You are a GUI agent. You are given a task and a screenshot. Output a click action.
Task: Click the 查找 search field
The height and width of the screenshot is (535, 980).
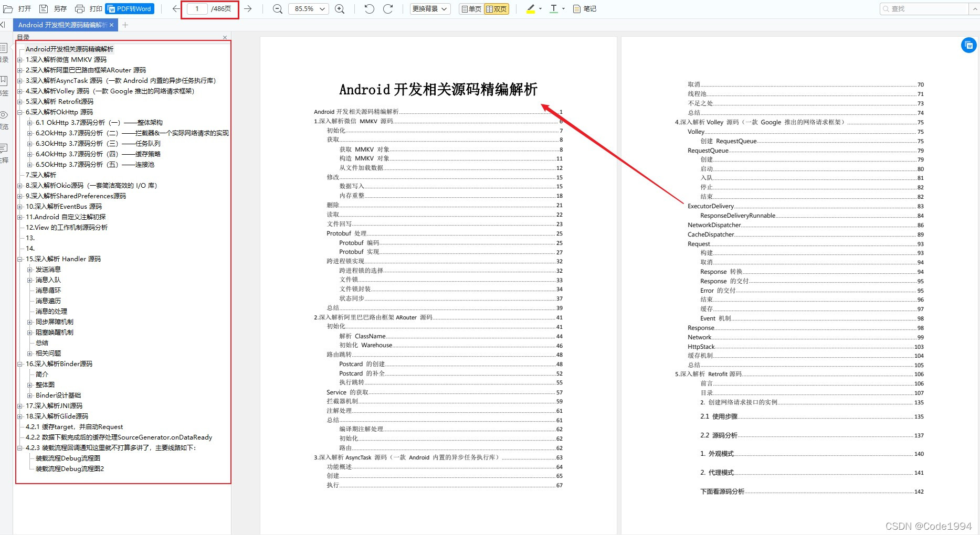click(924, 9)
